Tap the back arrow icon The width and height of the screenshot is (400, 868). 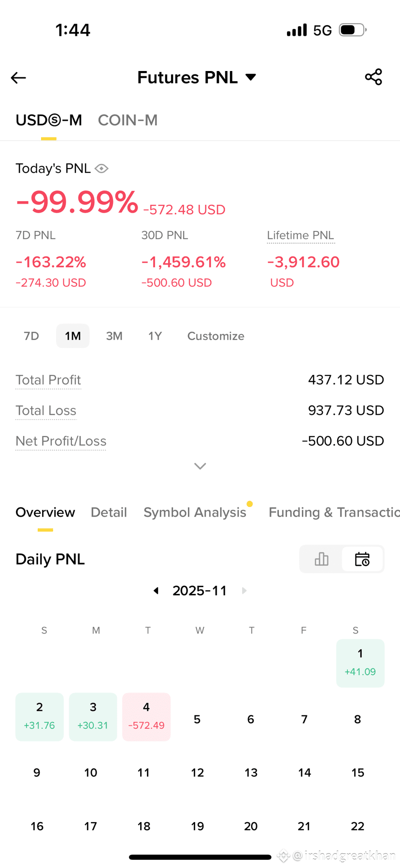point(18,78)
